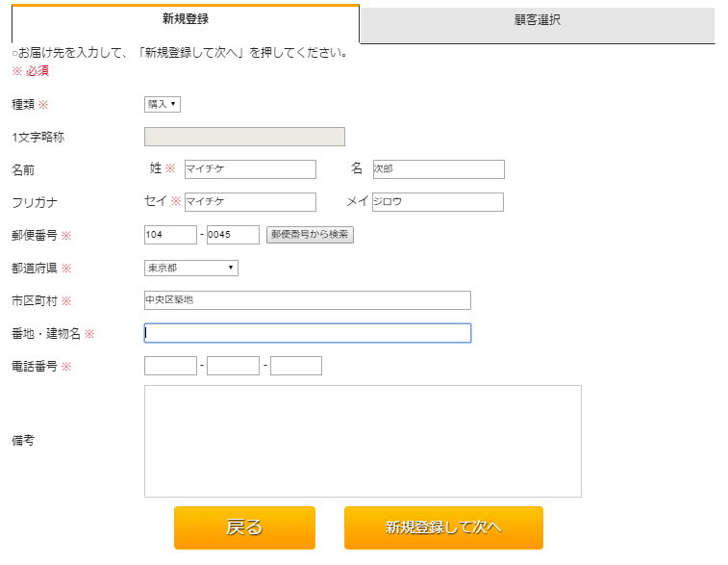This screenshot has height=565, width=728.
Task: Click the postal code field showing 104
Action: (x=170, y=235)
